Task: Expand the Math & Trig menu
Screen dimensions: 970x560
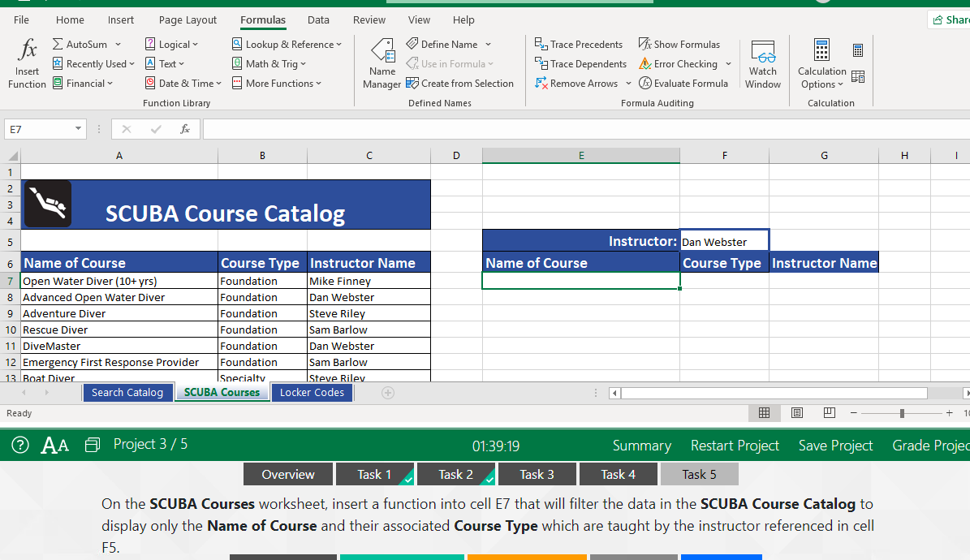Action: [269, 63]
